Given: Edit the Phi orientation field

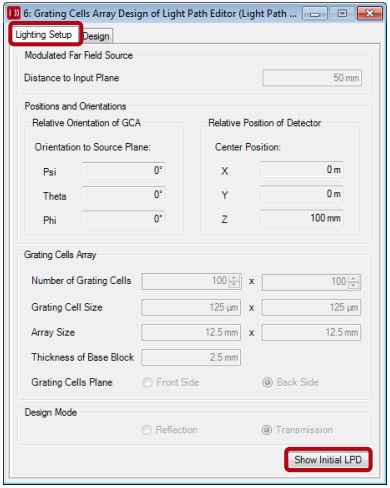Looking at the screenshot, I should (x=123, y=219).
